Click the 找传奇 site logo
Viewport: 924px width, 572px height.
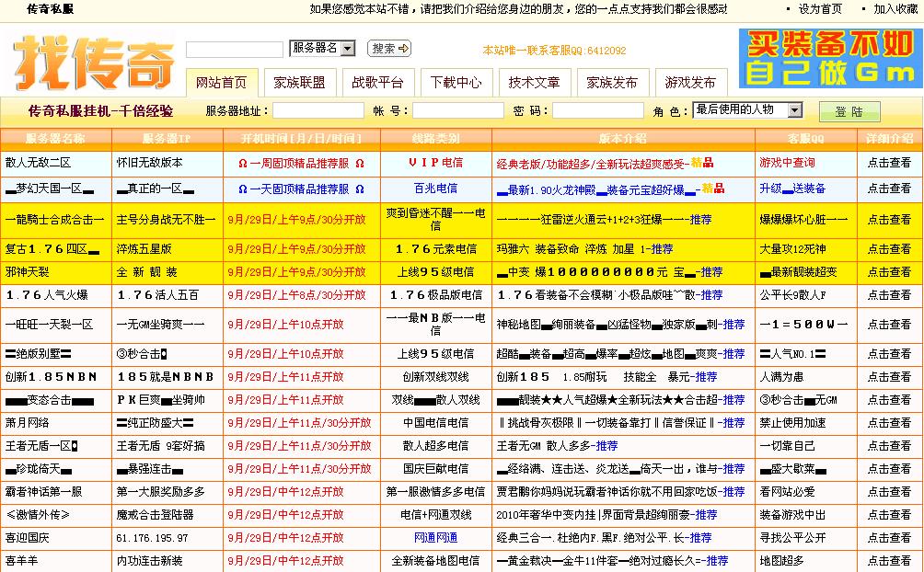point(92,57)
